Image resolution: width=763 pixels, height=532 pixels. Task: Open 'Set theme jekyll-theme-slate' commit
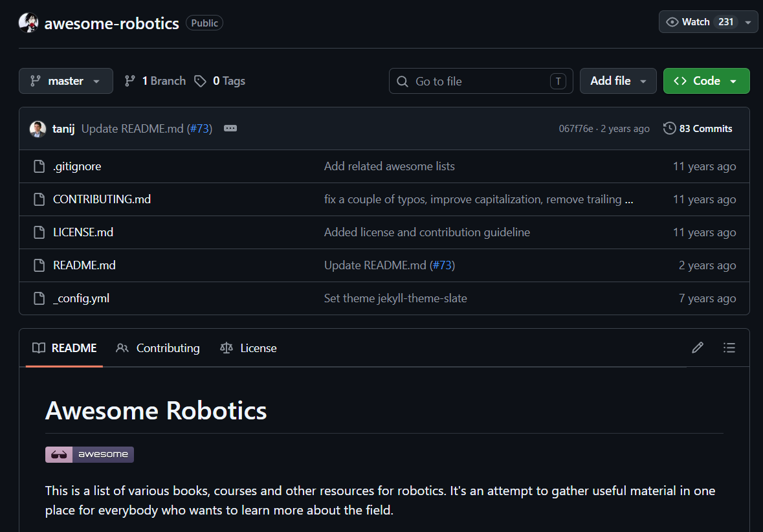point(395,298)
